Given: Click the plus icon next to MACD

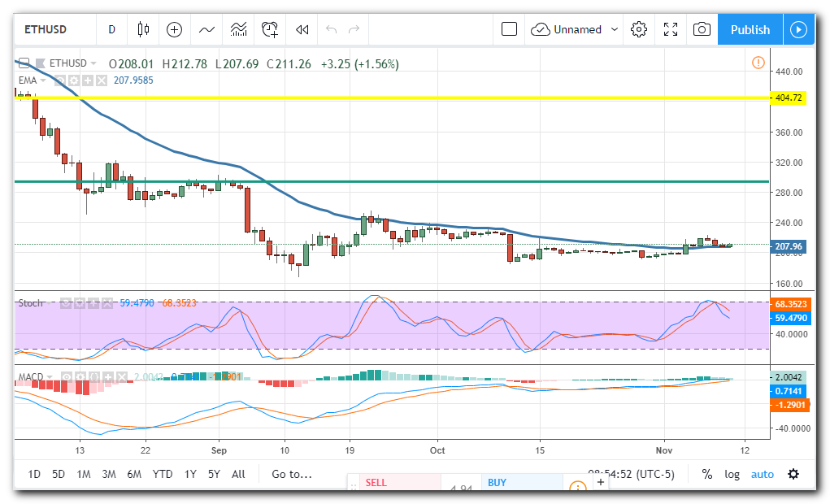Looking at the screenshot, I should point(108,377).
